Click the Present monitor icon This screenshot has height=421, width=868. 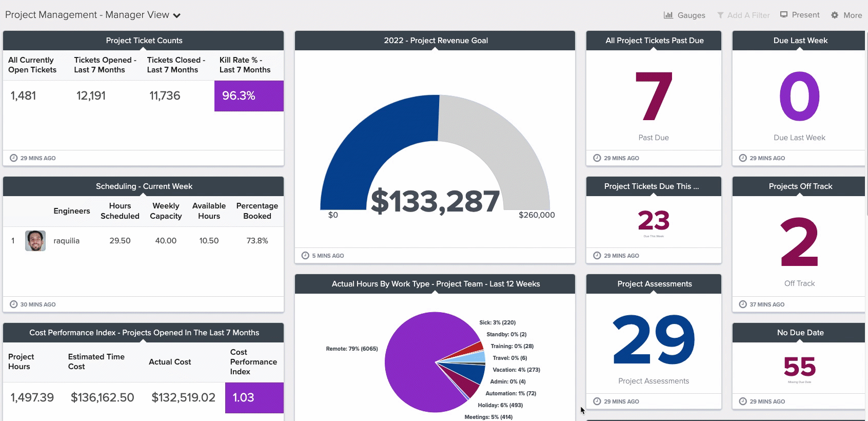coord(784,15)
